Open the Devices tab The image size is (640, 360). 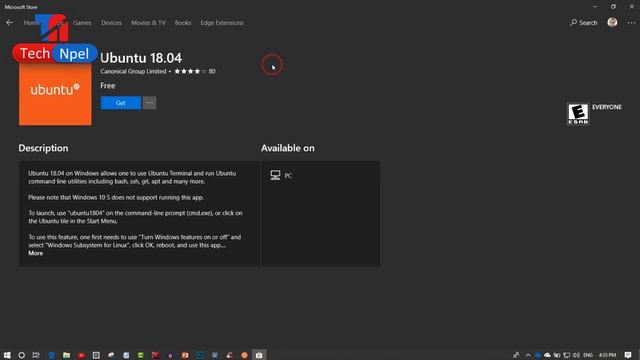pyautogui.click(x=111, y=23)
